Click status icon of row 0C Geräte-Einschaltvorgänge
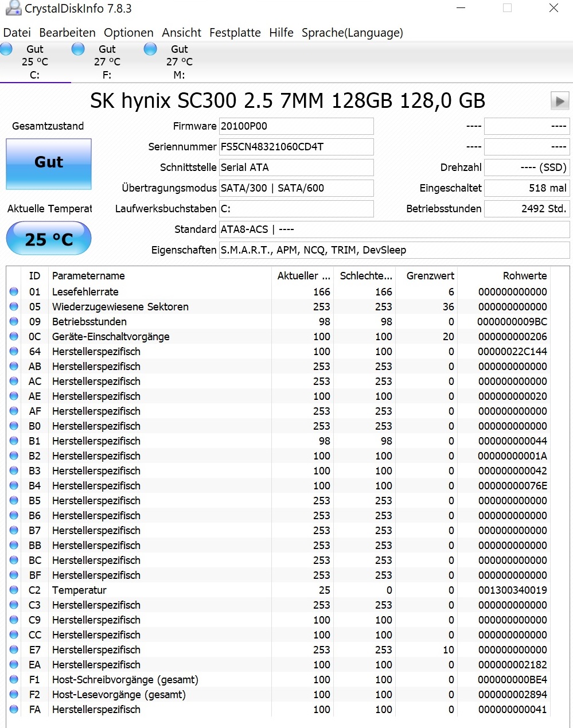This screenshot has height=728, width=573. pos(14,337)
